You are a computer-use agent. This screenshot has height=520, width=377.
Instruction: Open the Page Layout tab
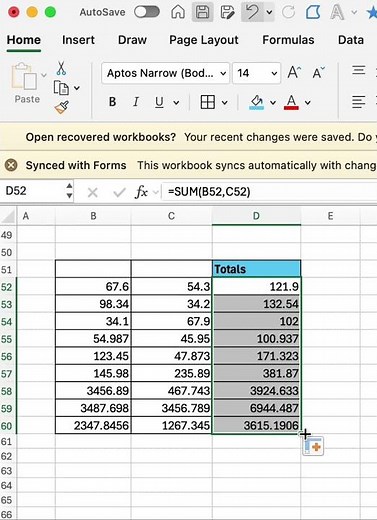[x=204, y=40]
